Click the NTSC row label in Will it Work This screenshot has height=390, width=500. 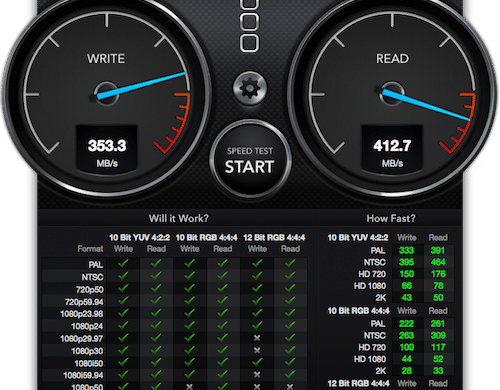pyautogui.click(x=92, y=277)
